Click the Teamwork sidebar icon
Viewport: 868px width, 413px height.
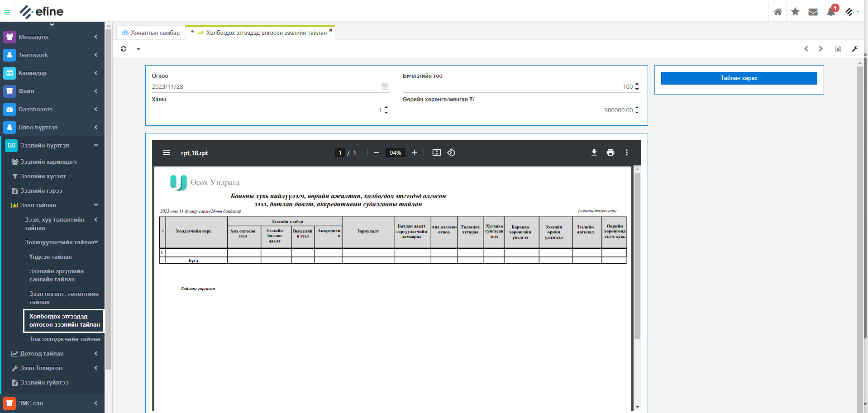[x=10, y=55]
